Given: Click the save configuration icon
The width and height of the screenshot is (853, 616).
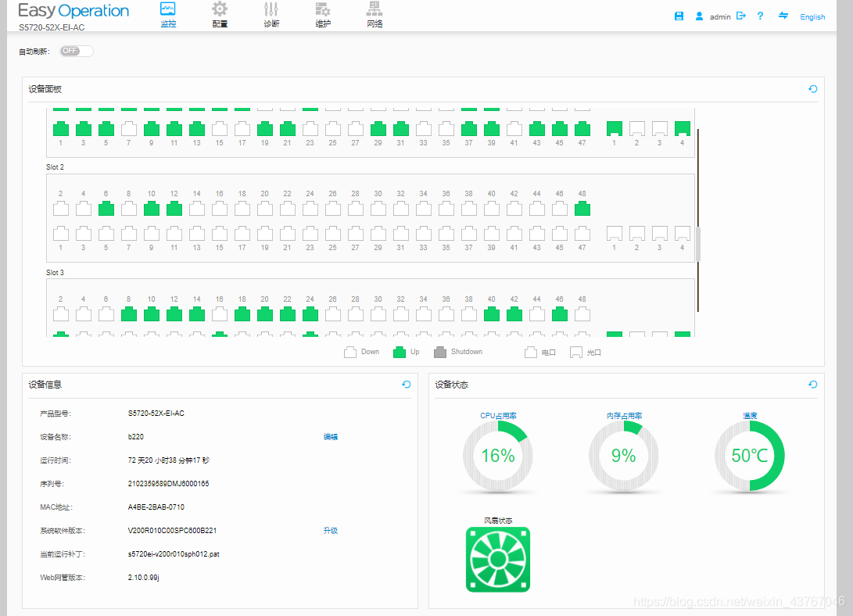Looking at the screenshot, I should click(x=679, y=16).
